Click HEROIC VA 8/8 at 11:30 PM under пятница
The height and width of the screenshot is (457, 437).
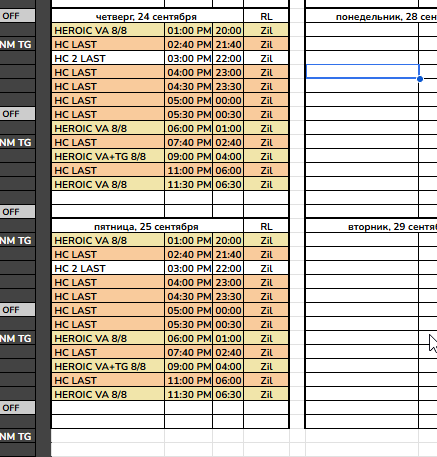pos(108,394)
